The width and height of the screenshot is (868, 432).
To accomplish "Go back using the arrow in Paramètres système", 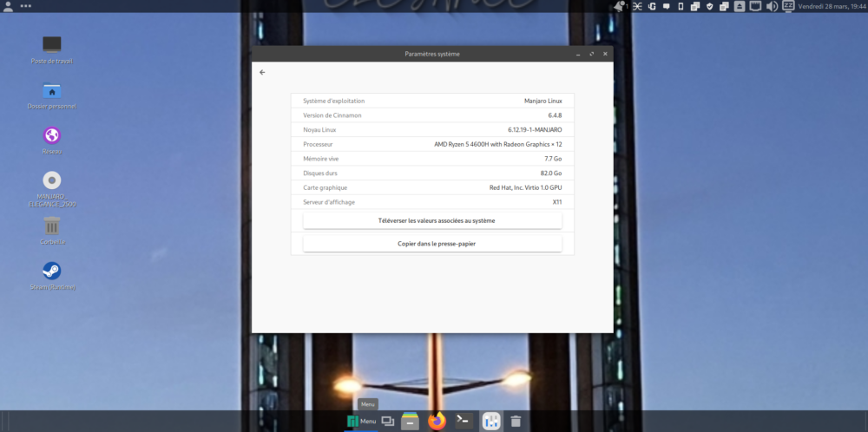I will (262, 72).
